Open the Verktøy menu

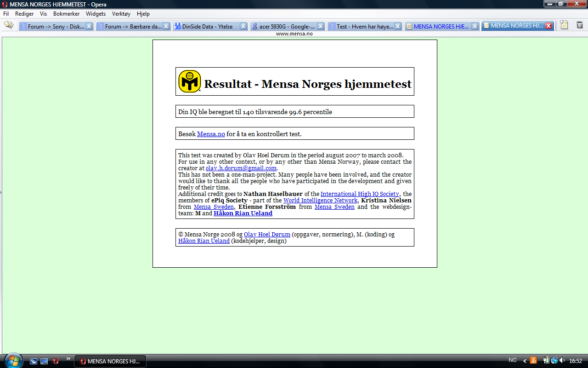click(121, 14)
